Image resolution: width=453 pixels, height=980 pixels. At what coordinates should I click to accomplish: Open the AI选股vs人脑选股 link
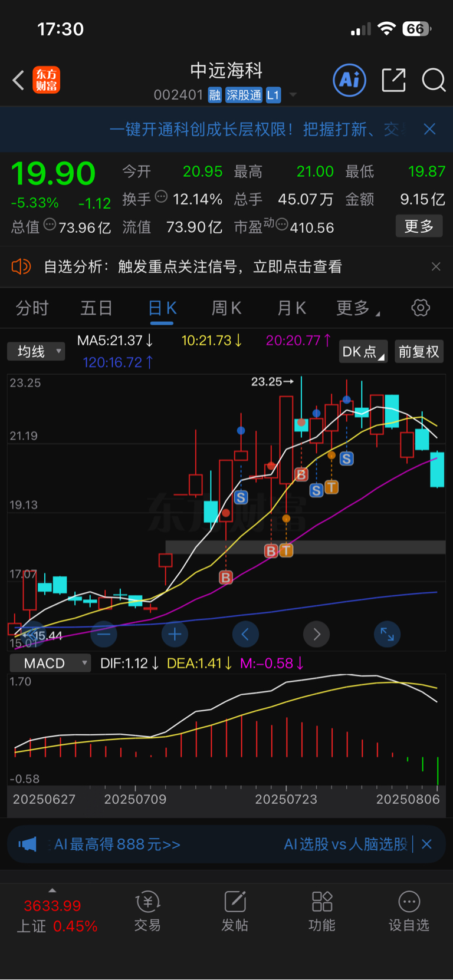pos(346,844)
